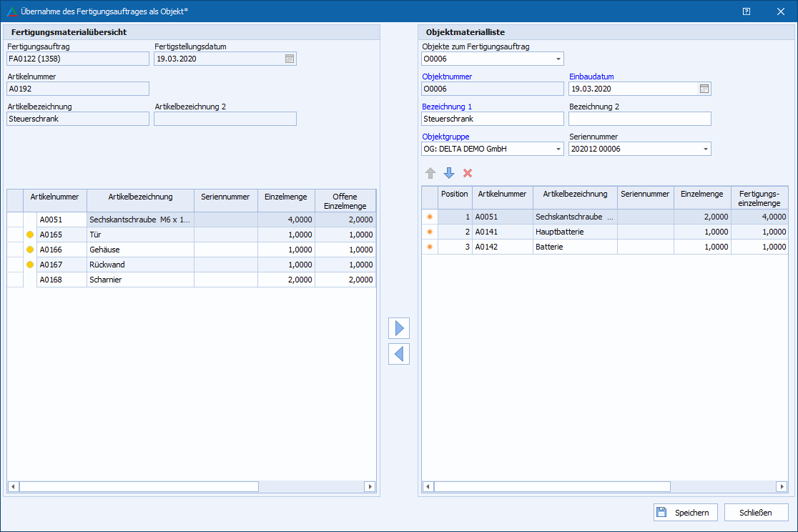Click the left table's horizontal scrollbar

(x=139, y=486)
